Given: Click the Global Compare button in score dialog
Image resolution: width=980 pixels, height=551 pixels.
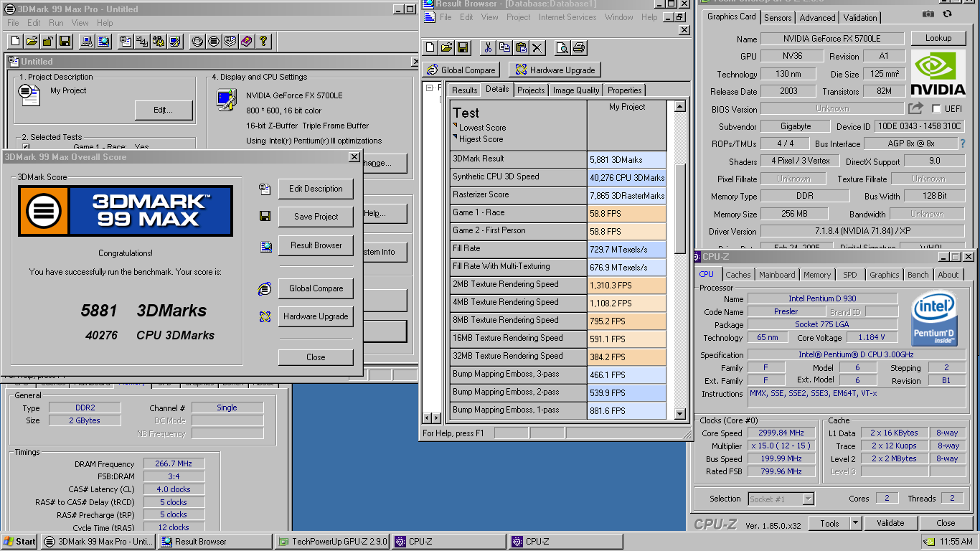Looking at the screenshot, I should (x=316, y=288).
